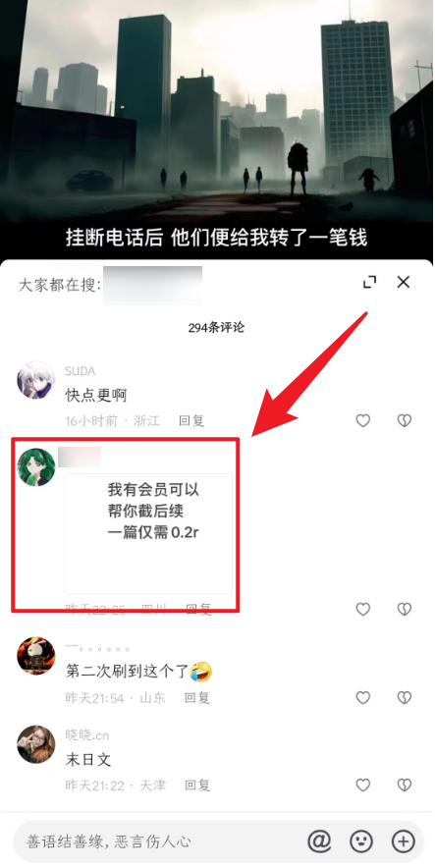
Task: Like SUDA's comment with the heart
Action: coord(362,420)
